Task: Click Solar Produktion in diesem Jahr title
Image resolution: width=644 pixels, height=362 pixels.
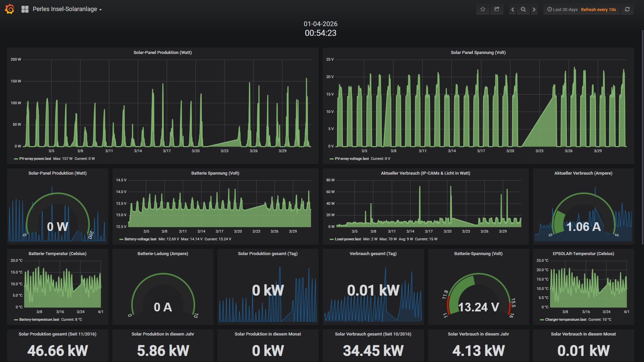Action: 163,334
